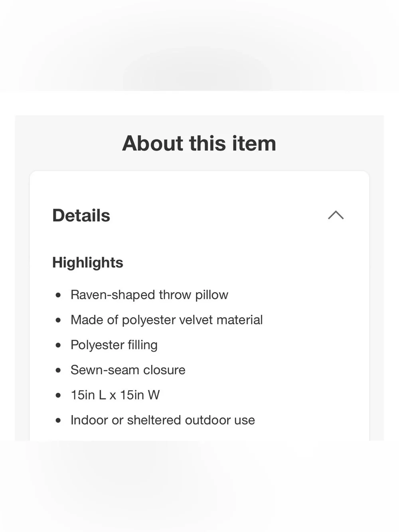Click the Raven-shaped throw pillow text
399x532 pixels.
[149, 295]
